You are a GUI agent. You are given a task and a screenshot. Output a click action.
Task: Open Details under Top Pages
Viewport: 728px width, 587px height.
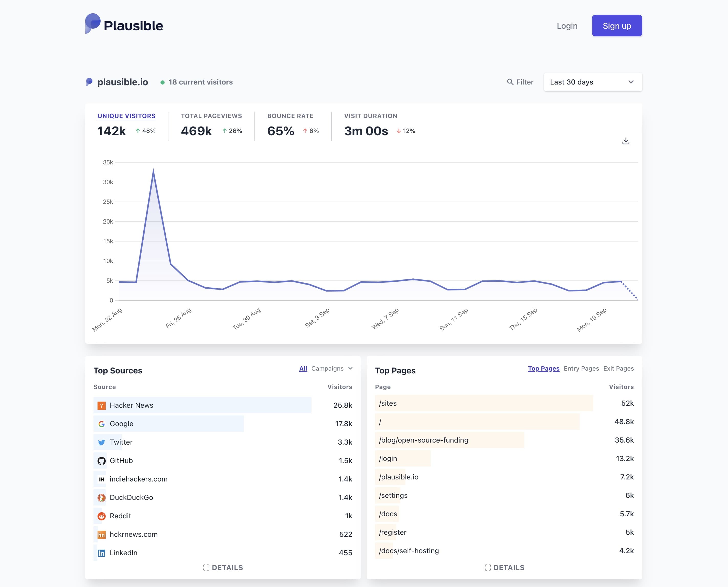(x=504, y=568)
